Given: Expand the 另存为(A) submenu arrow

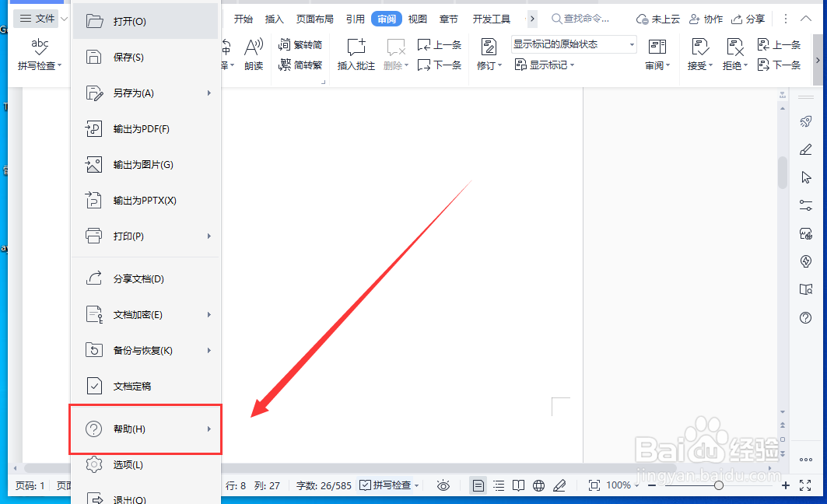Looking at the screenshot, I should coord(209,93).
